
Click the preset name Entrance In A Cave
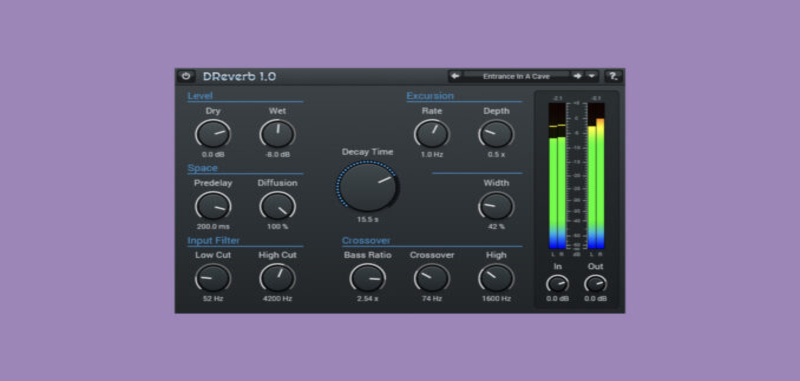pos(516,76)
